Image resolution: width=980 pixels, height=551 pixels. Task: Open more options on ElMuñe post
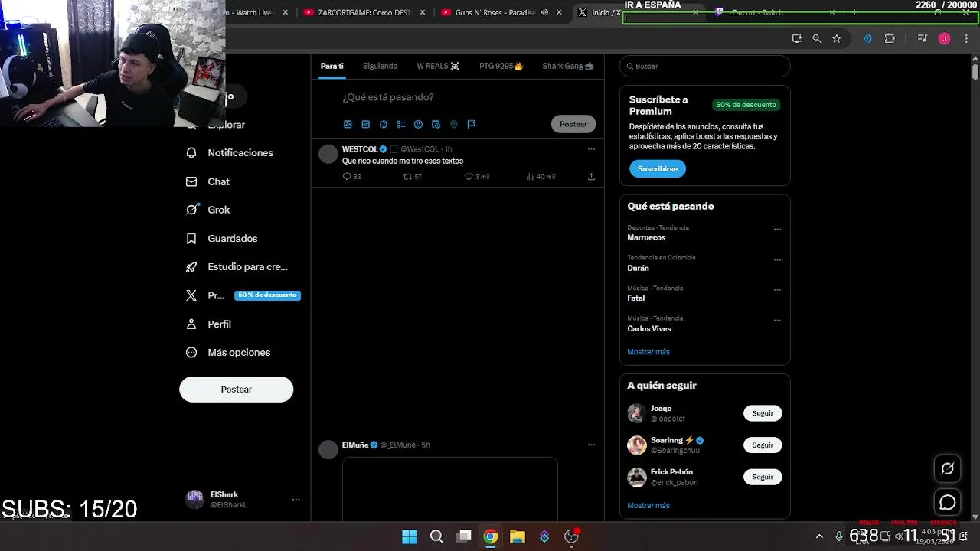coord(591,445)
